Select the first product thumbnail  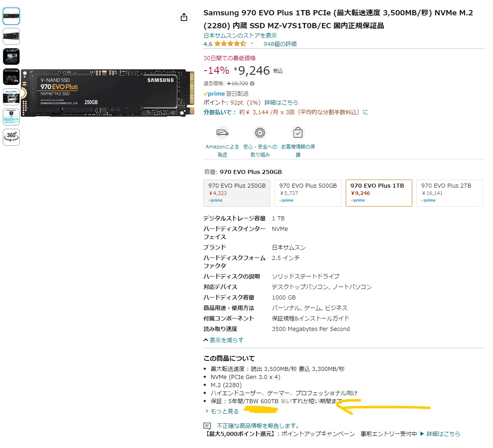[11, 16]
